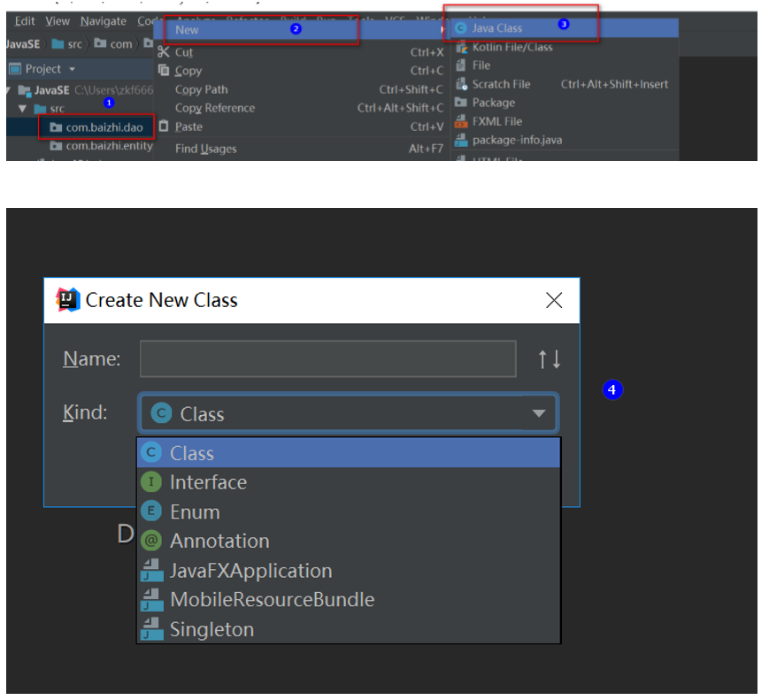Image resolution: width=769 pixels, height=700 pixels.
Task: Choose MobileResourceBundle in the Kind list
Action: pos(349,599)
